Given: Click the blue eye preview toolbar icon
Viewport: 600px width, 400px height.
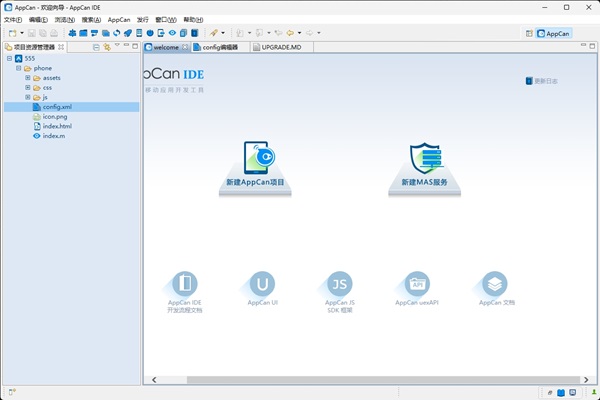Looking at the screenshot, I should 172,33.
